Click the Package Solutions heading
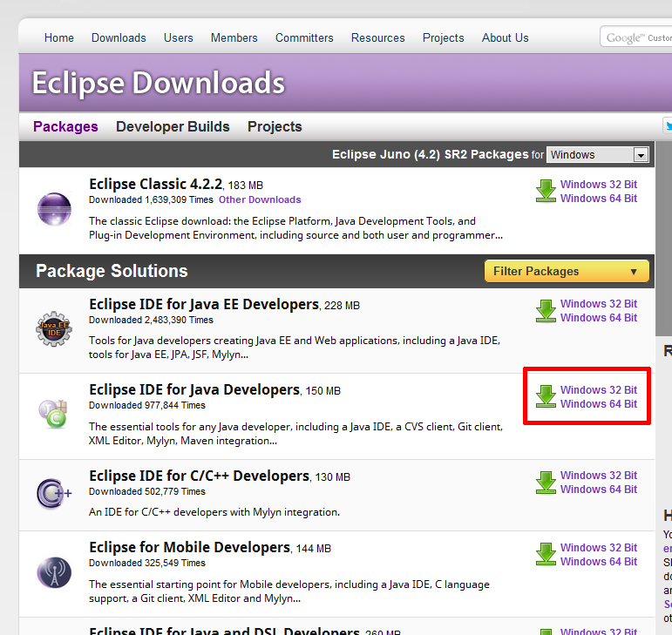This screenshot has width=672, height=635. 112,271
